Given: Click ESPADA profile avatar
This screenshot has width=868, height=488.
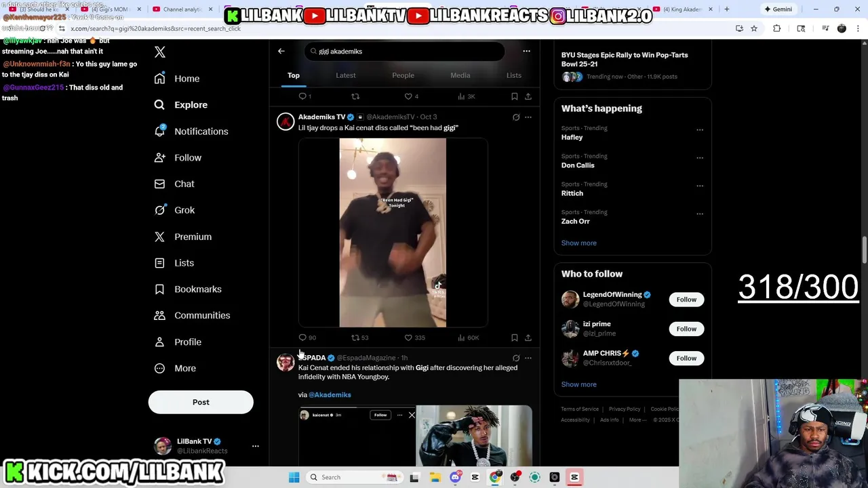Looking at the screenshot, I should tap(285, 362).
